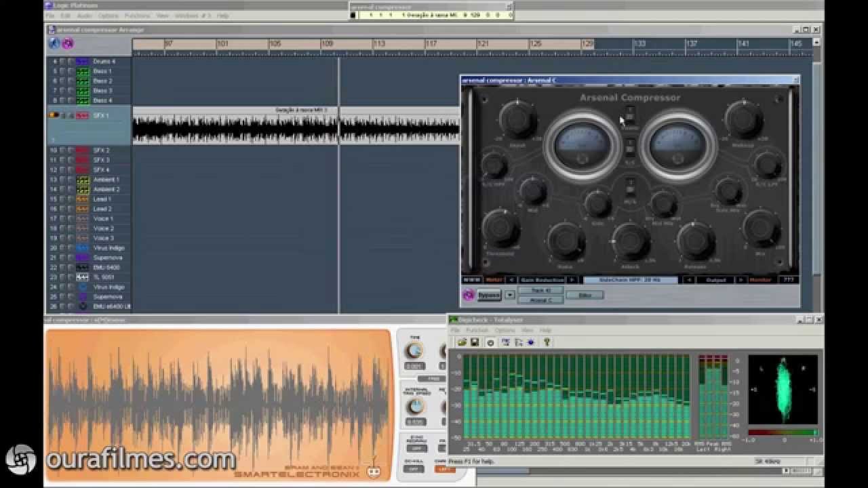Click bar 113 on the Arrange ruler
Viewport: 868px width, 488px height.
click(x=380, y=43)
